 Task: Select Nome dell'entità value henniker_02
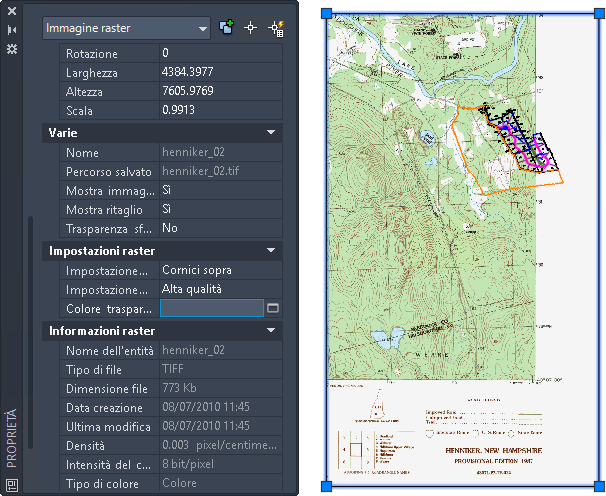221,350
